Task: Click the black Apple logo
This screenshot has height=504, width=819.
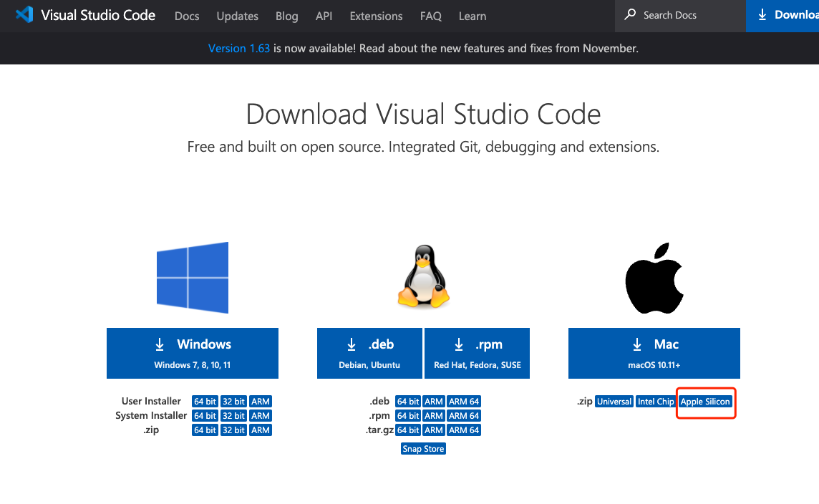Action: [654, 277]
